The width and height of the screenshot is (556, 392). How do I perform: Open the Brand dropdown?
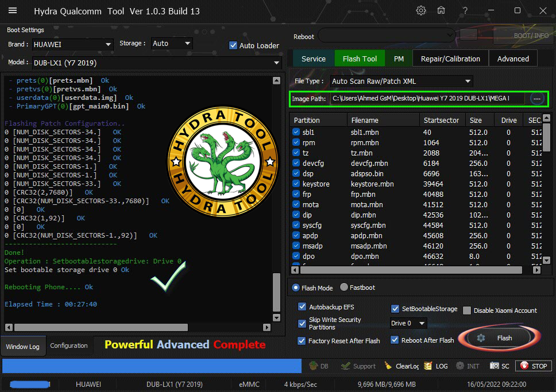(72, 44)
